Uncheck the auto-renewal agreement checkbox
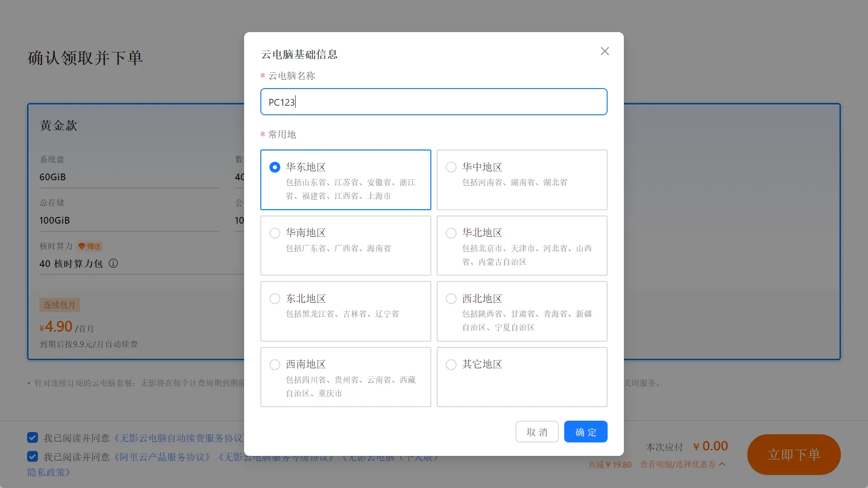 pyautogui.click(x=33, y=437)
